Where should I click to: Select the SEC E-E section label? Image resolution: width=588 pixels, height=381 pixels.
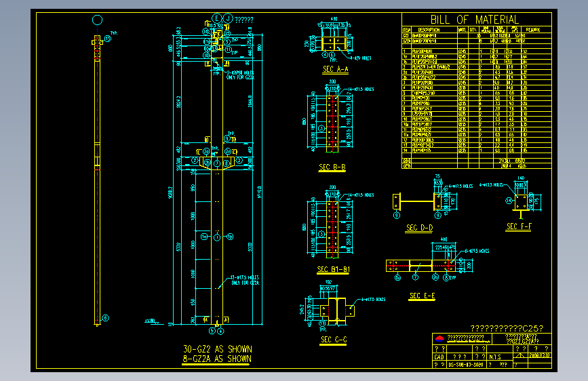pyautogui.click(x=423, y=296)
